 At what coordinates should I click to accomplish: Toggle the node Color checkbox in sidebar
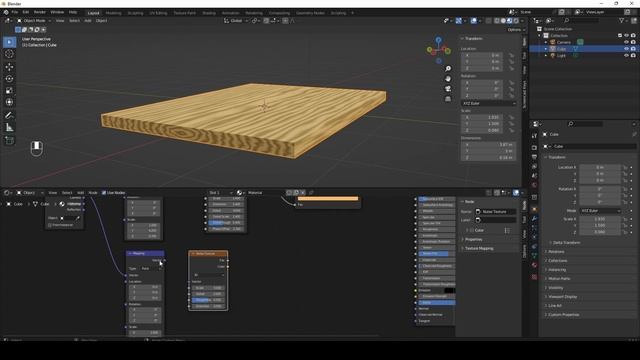click(x=472, y=230)
